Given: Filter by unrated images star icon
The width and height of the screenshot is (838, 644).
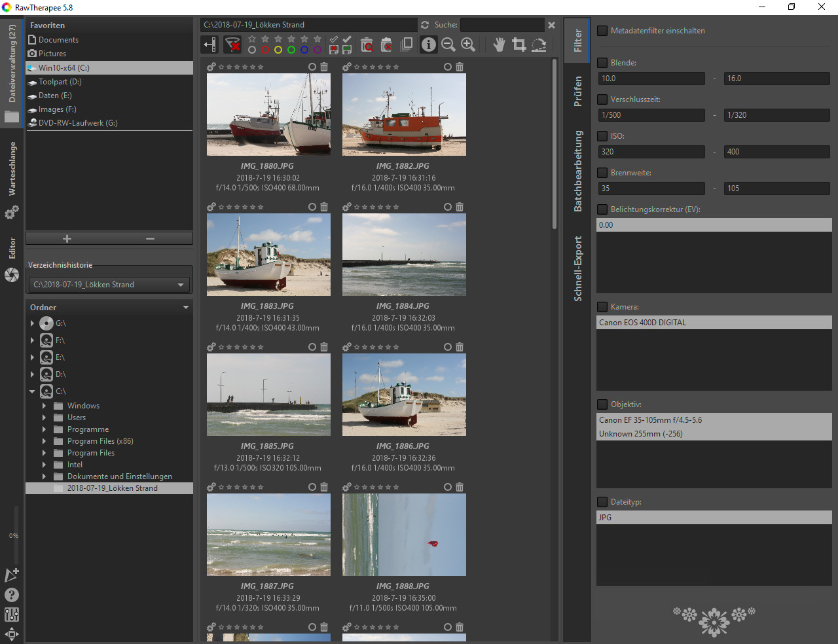Looking at the screenshot, I should pos(252,39).
